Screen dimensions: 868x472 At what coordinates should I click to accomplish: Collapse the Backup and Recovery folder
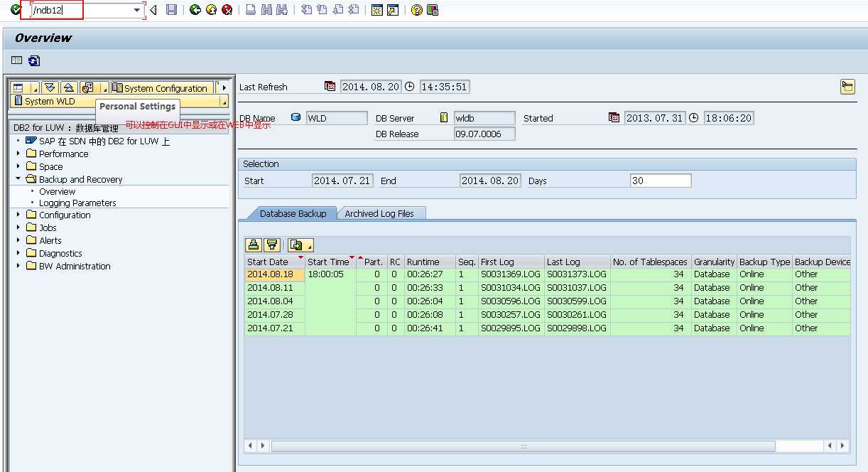coord(18,179)
